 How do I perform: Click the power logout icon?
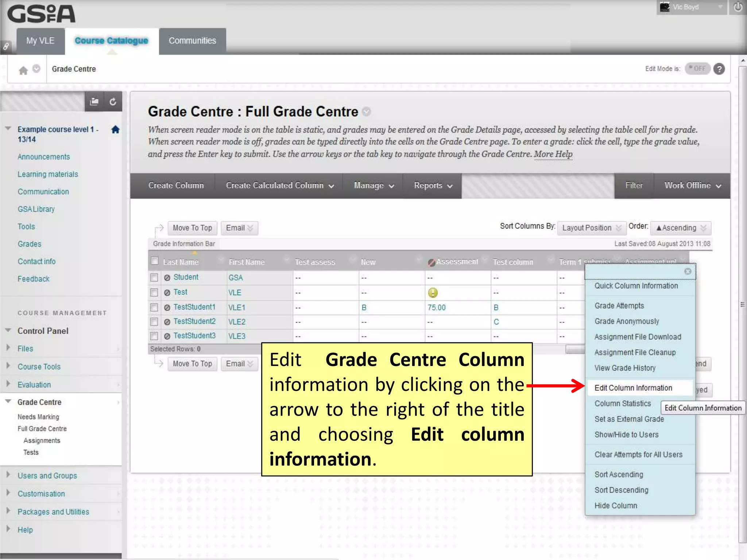738,7
